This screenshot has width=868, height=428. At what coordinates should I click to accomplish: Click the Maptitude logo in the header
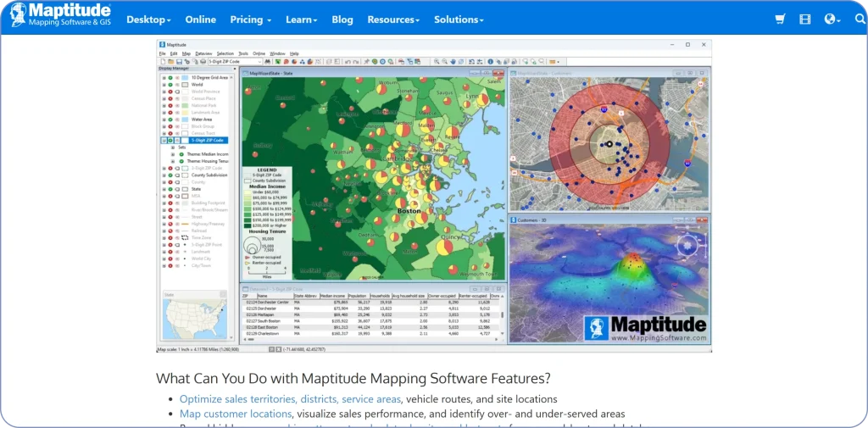(x=60, y=15)
